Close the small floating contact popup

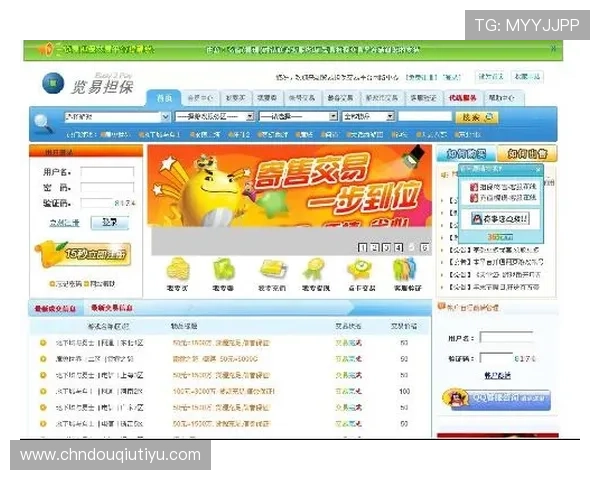coord(538,169)
